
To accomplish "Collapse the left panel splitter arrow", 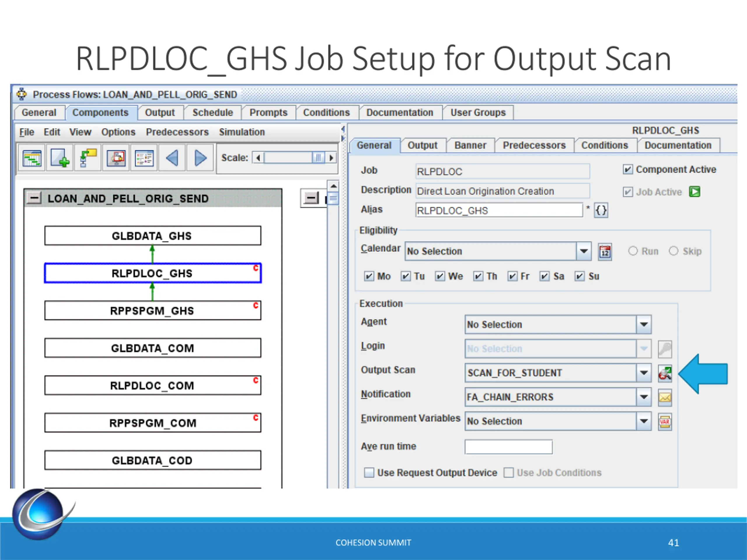I will click(343, 129).
